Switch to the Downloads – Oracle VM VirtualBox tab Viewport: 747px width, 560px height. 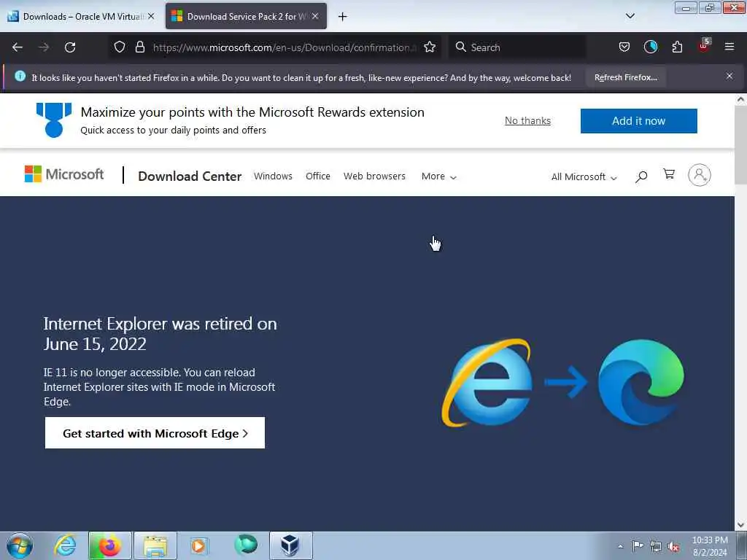click(81, 17)
